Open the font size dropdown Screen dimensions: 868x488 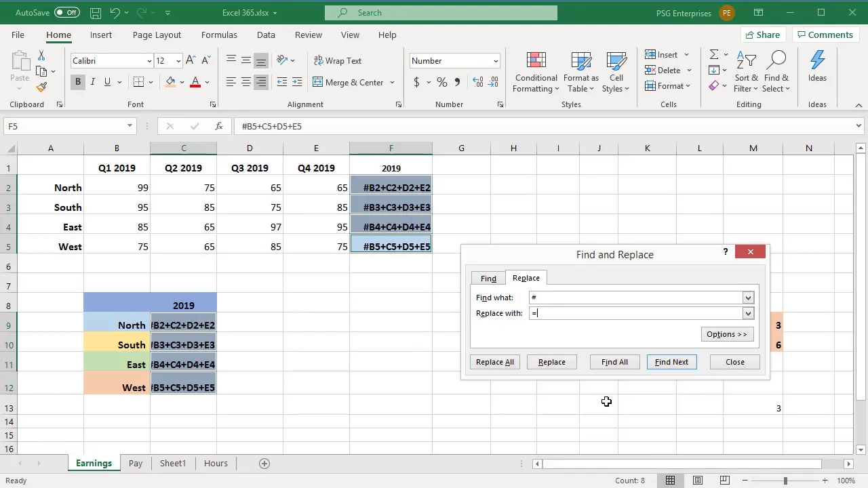click(x=178, y=61)
